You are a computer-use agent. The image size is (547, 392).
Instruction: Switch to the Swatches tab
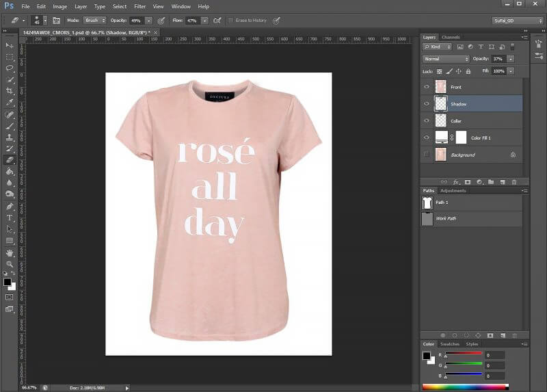click(450, 344)
